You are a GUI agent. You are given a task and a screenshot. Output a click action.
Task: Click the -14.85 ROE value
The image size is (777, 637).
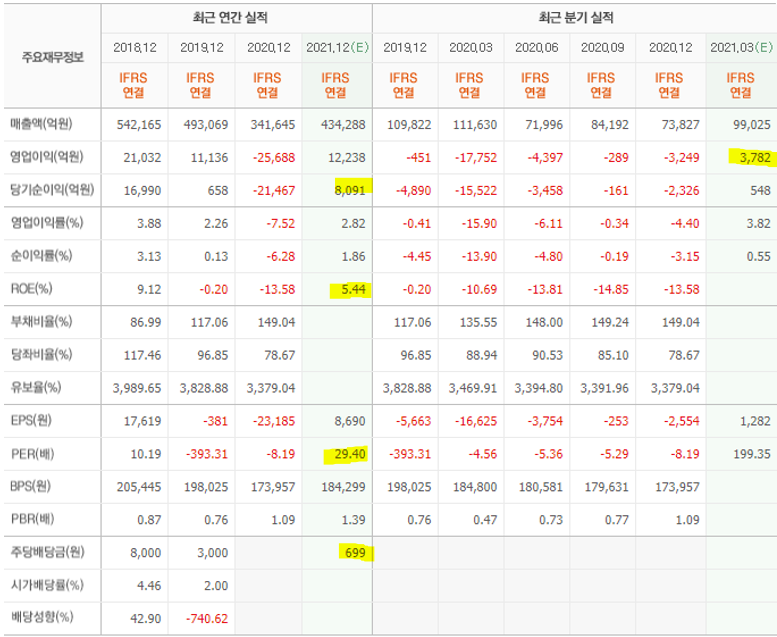click(611, 290)
